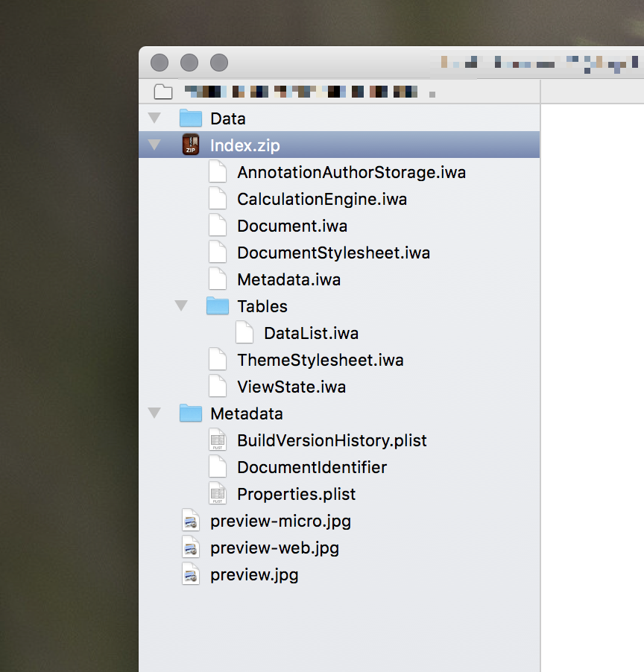Viewport: 644px width, 672px height.
Task: Select Document.iwa file name
Action: click(292, 226)
